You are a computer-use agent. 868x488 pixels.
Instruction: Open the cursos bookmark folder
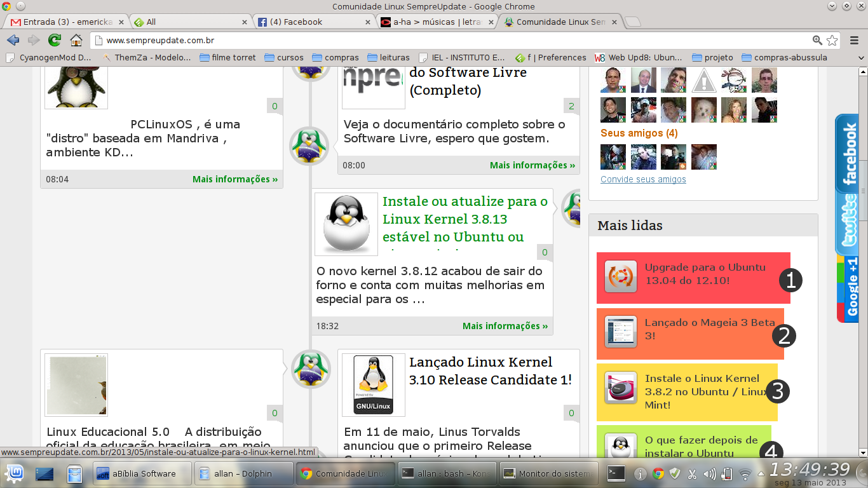point(284,57)
